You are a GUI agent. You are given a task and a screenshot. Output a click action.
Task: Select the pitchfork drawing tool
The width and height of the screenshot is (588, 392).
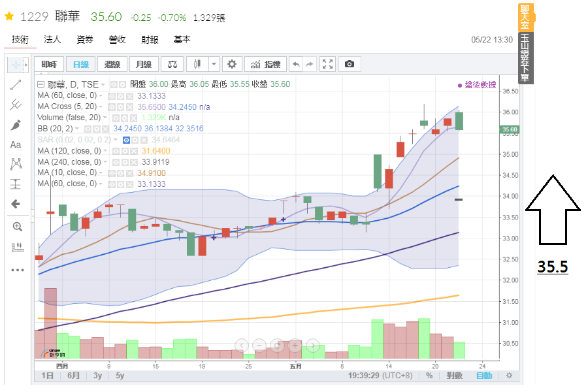click(x=16, y=105)
